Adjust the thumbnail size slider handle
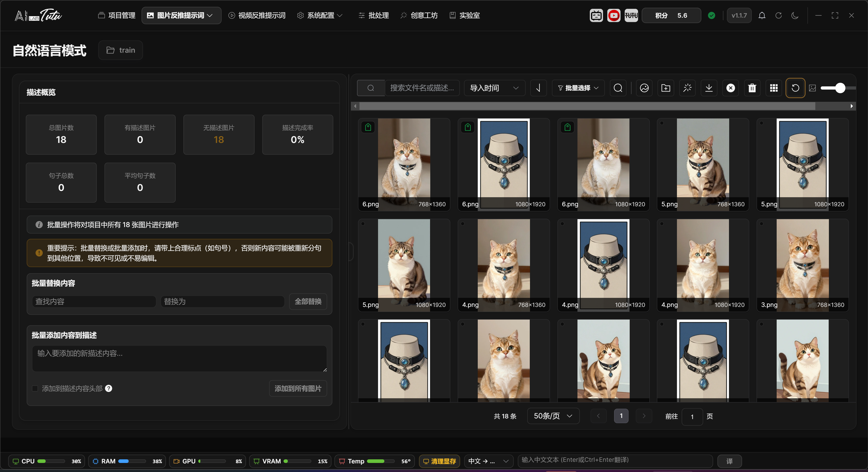This screenshot has width=868, height=472. pos(840,88)
